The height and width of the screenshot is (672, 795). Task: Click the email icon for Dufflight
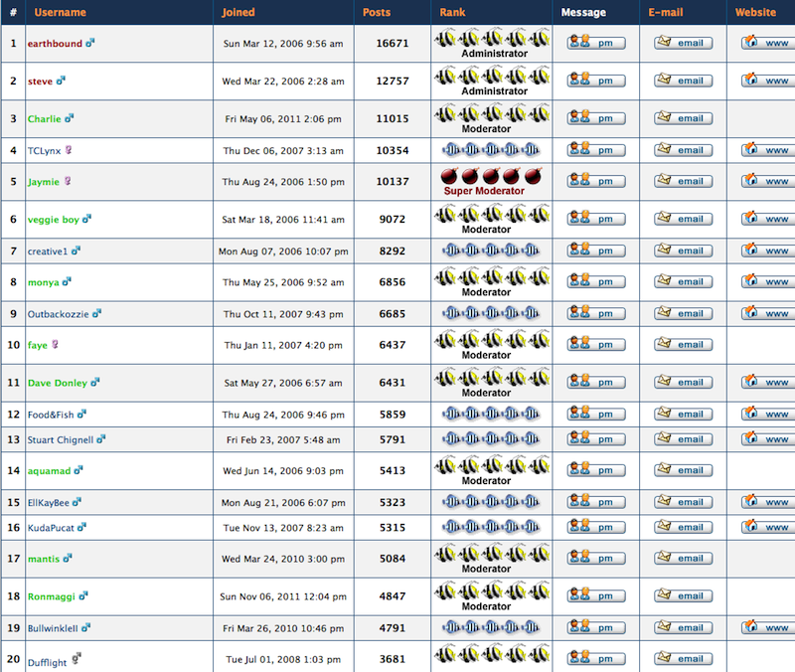pyautogui.click(x=682, y=658)
